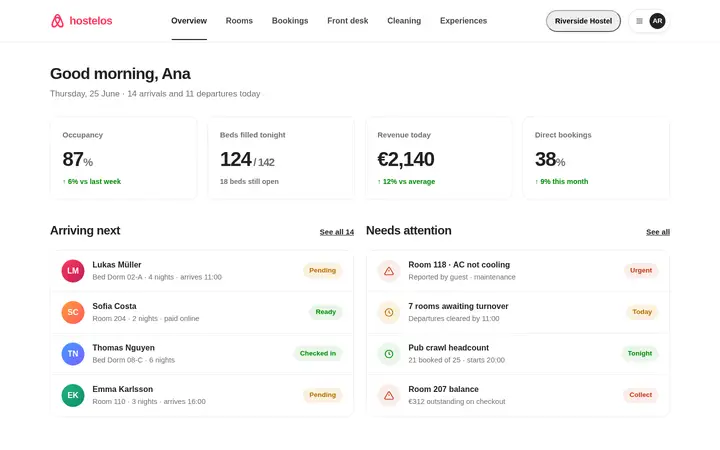Click the hostelos brand name

point(91,21)
